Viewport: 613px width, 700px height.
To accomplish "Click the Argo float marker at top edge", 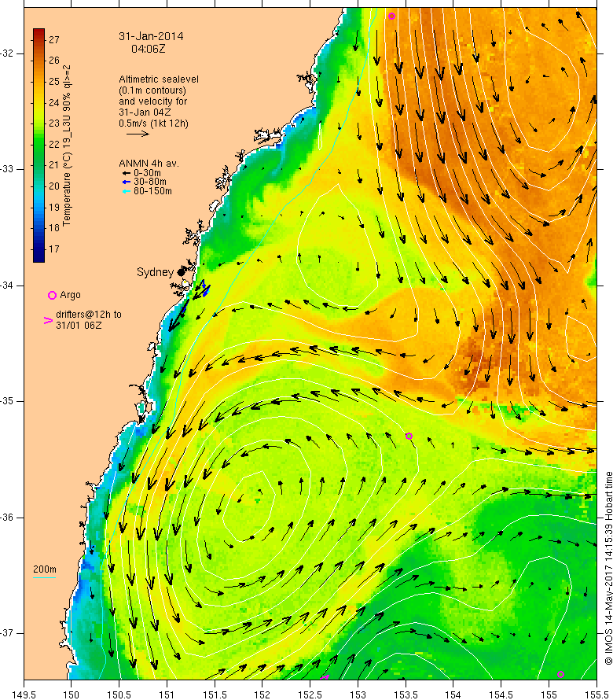I will tap(391, 16).
